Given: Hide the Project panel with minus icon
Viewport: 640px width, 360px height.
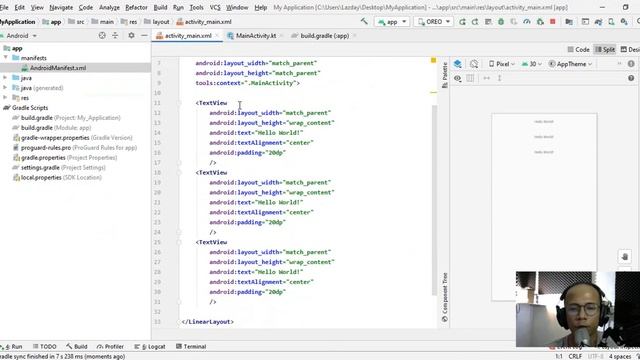Looking at the screenshot, I should [144, 36].
